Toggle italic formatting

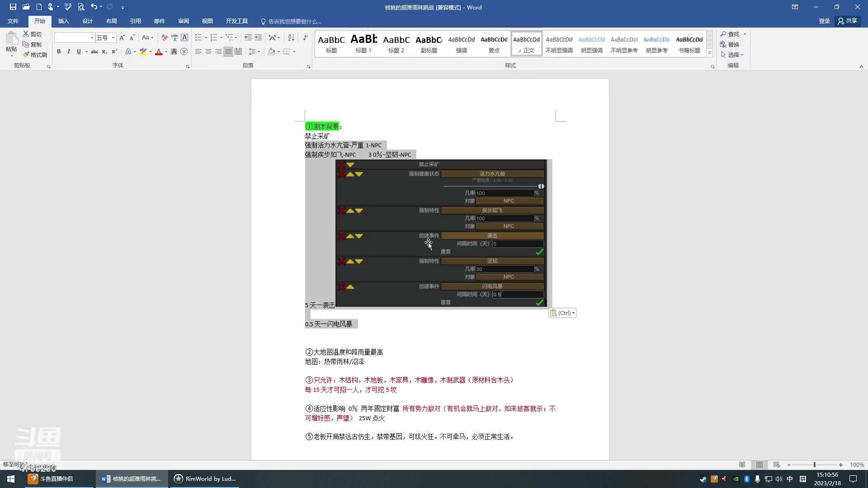[69, 52]
